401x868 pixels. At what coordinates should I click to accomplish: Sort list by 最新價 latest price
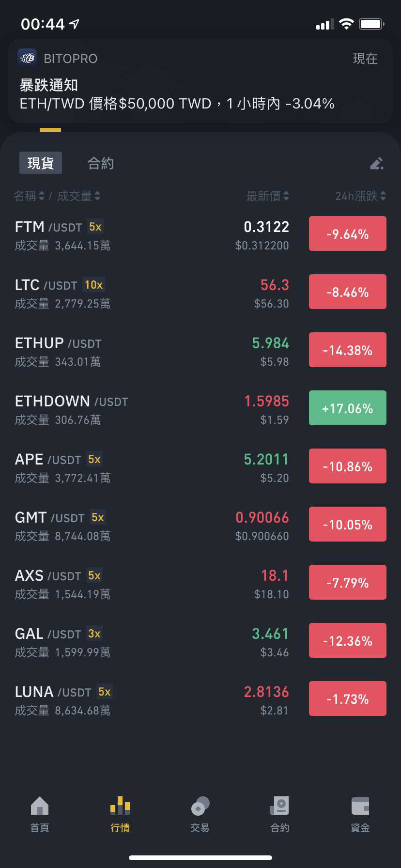[268, 196]
